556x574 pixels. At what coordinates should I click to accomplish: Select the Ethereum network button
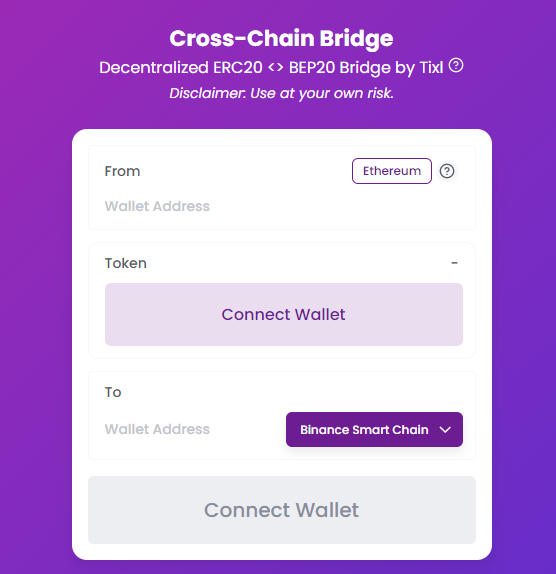point(392,171)
